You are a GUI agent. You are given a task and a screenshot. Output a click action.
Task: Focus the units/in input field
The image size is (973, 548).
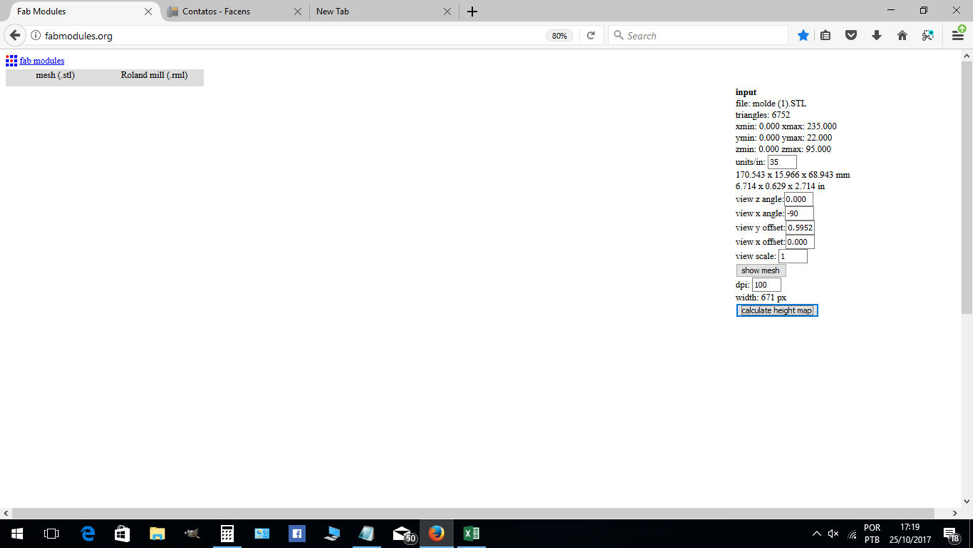coord(782,162)
